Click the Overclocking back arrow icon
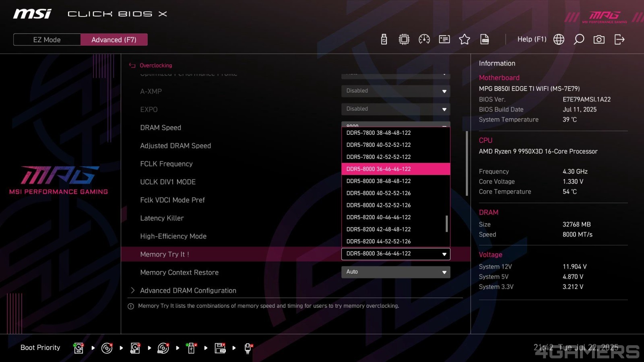The width and height of the screenshot is (644, 362). [132, 65]
